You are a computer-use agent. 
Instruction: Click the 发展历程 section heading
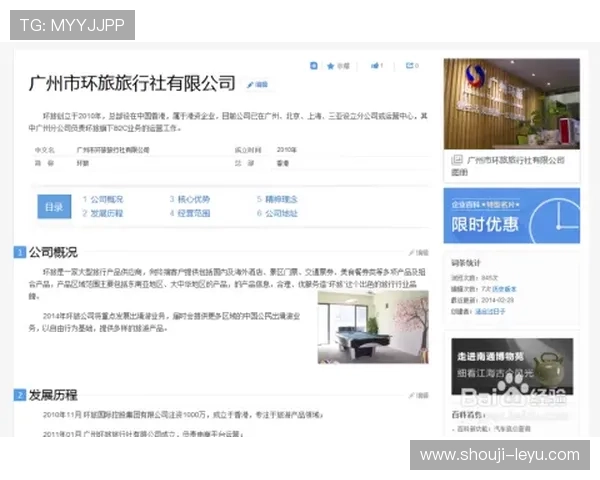(53, 395)
